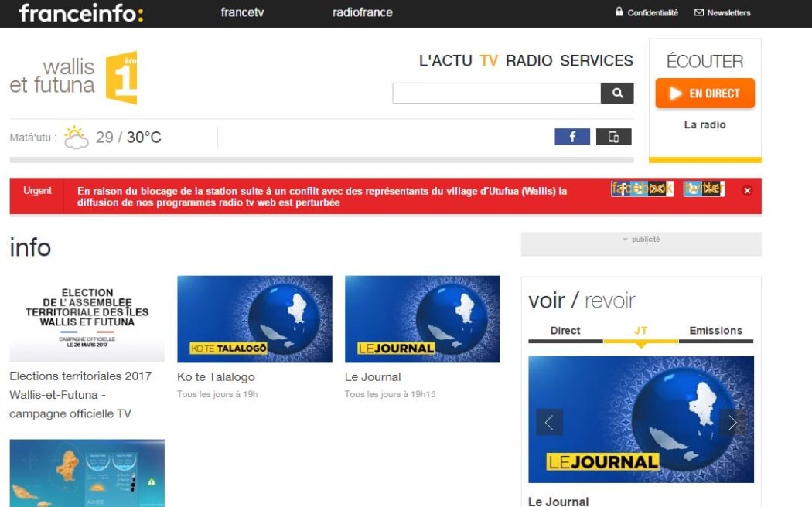The image size is (812, 507).
Task: Open the L'ACTU menu
Action: pyautogui.click(x=445, y=60)
